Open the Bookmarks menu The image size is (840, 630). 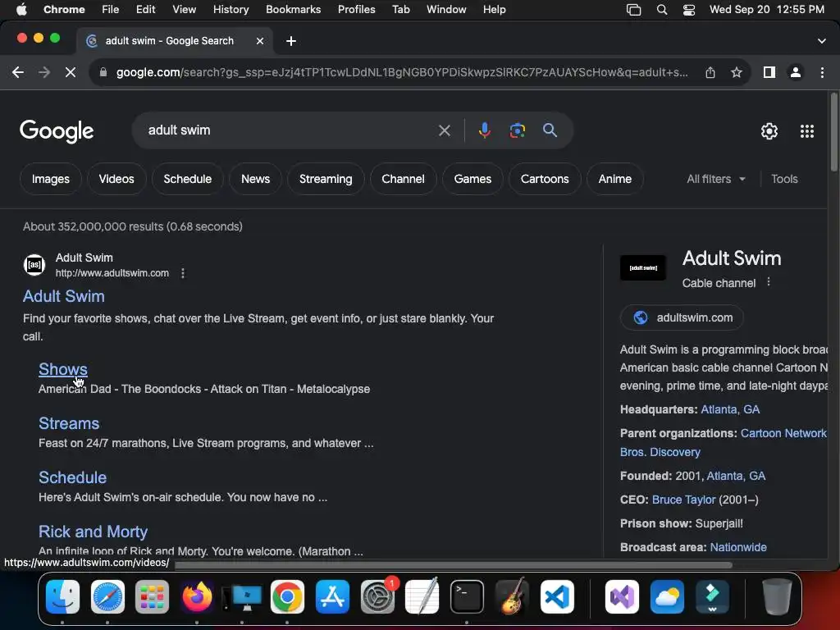coord(293,10)
